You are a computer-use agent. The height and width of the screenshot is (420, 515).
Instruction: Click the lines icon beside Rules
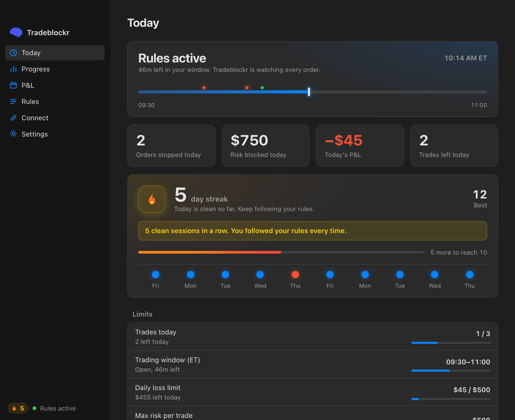click(13, 102)
